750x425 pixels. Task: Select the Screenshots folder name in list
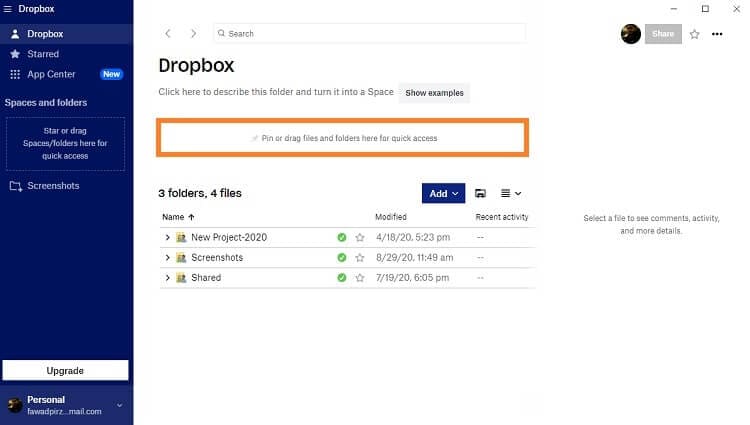(217, 257)
